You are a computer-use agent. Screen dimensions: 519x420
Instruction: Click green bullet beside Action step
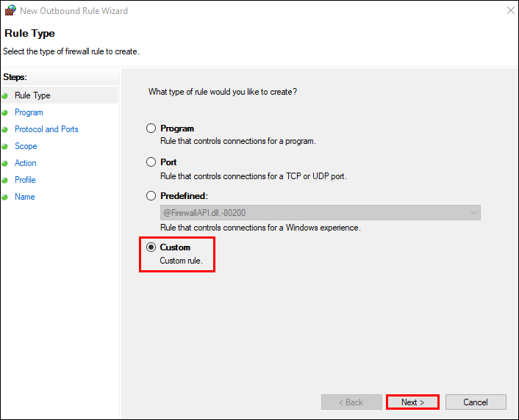5,163
